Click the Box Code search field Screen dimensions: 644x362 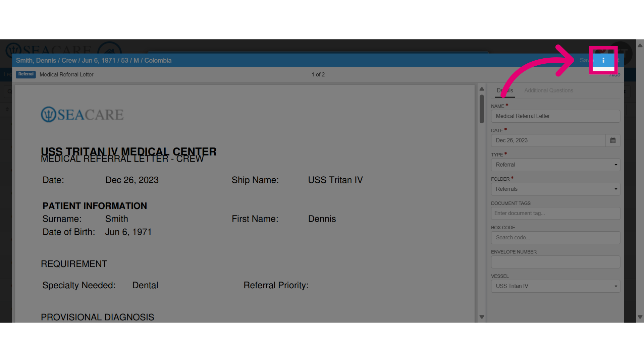(555, 238)
